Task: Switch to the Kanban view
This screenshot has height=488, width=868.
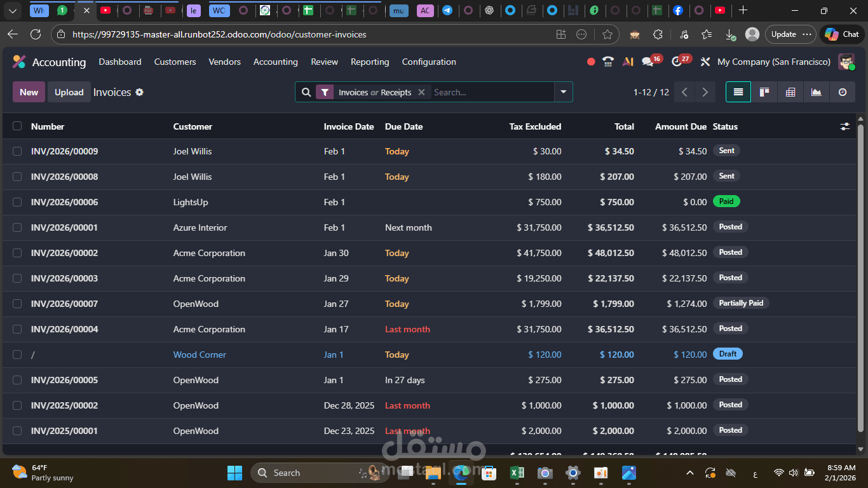Action: click(x=764, y=91)
